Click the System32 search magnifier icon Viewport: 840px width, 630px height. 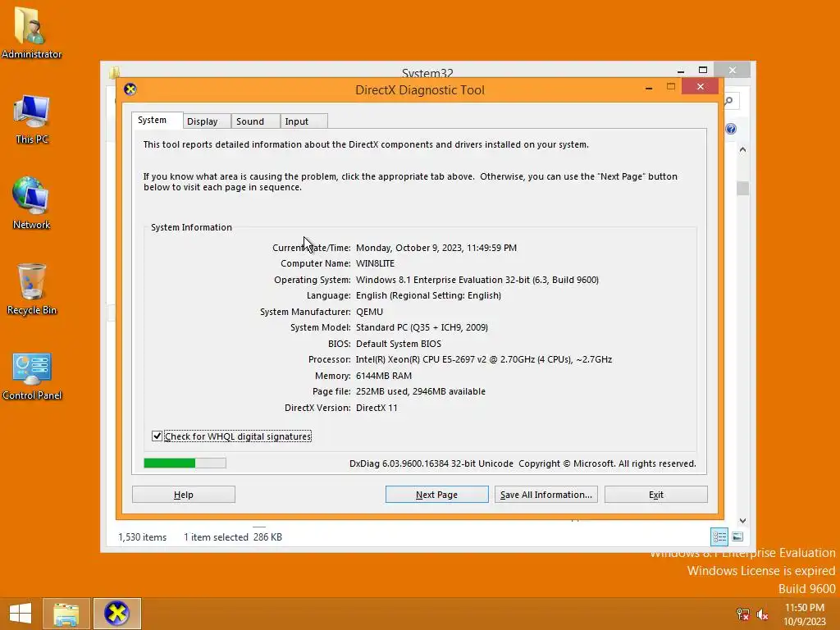[729, 101]
